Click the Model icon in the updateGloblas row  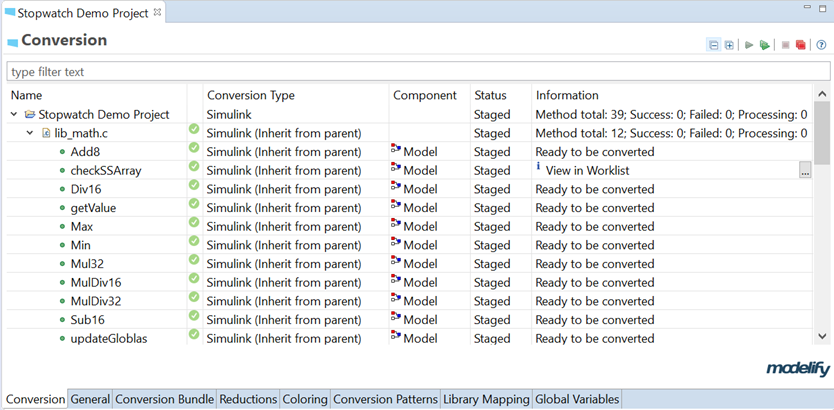click(396, 336)
